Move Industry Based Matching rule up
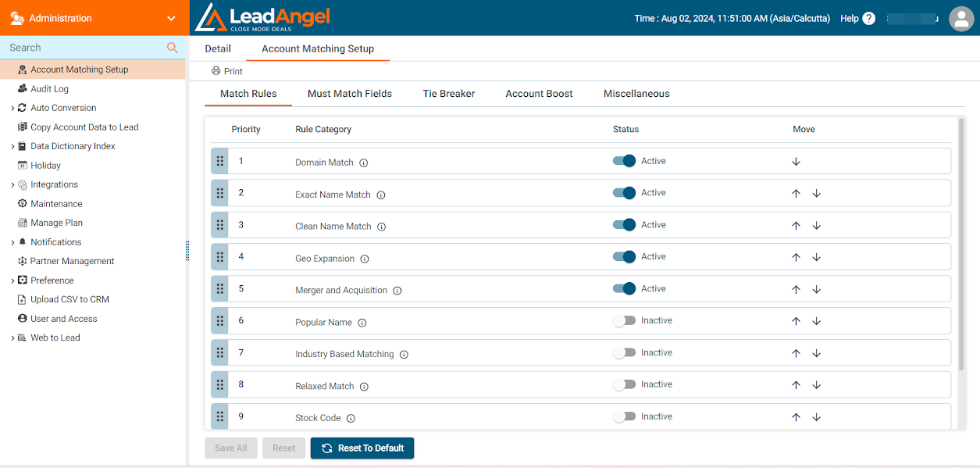Image resolution: width=980 pixels, height=468 pixels. pos(796,353)
